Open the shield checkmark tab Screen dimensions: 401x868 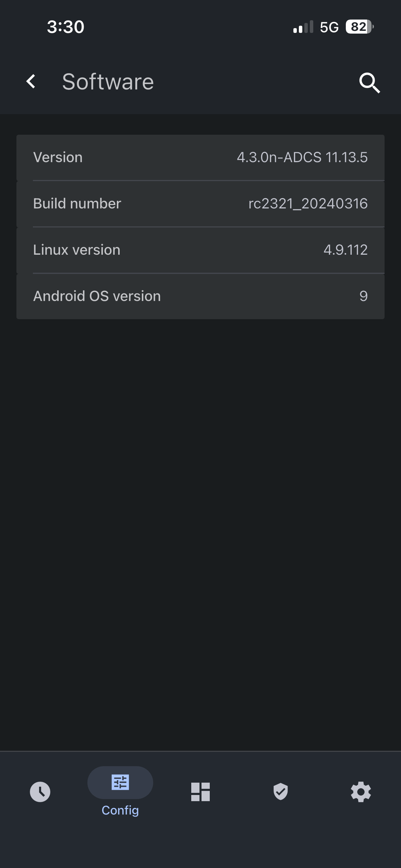pos(281,792)
